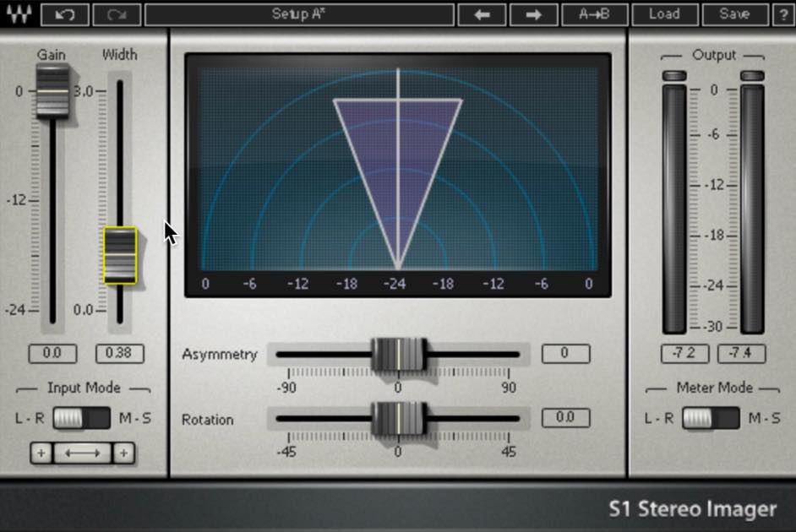This screenshot has width=796, height=532.
Task: Click the Asymmetry slider handle
Action: [399, 354]
